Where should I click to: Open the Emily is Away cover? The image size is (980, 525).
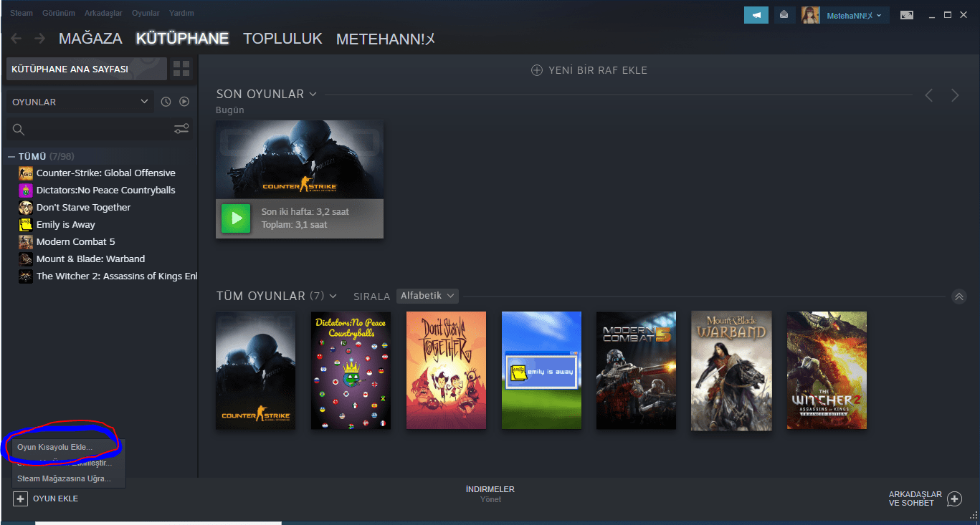tap(541, 370)
